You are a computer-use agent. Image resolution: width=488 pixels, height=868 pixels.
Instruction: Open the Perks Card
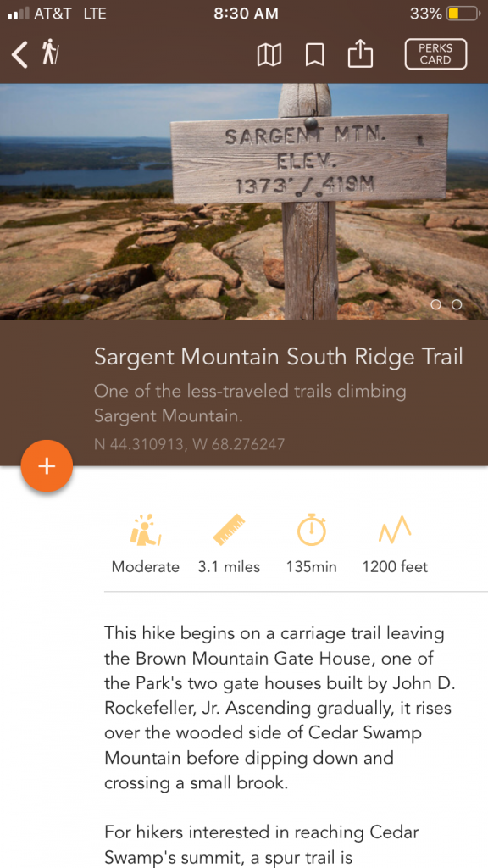click(435, 54)
